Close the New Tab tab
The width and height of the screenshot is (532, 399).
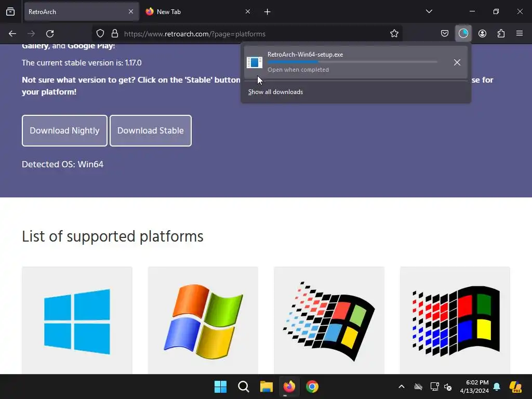(248, 11)
